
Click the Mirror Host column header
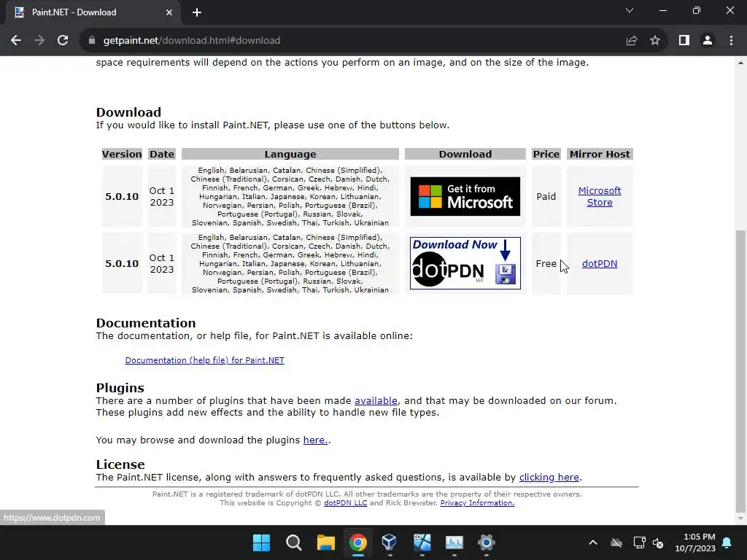pos(600,154)
